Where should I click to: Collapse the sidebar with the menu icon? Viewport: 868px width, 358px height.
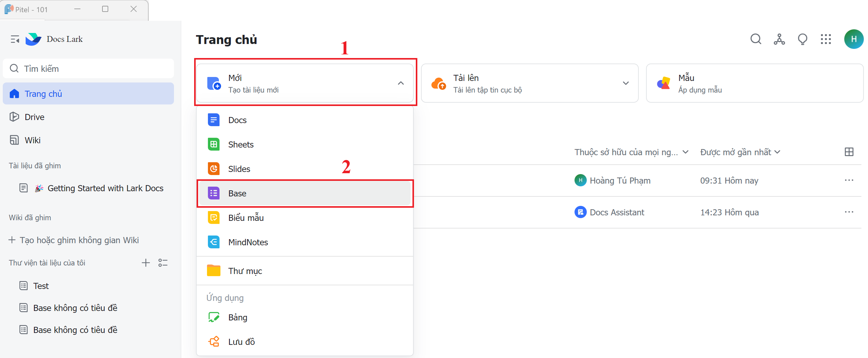(14, 39)
